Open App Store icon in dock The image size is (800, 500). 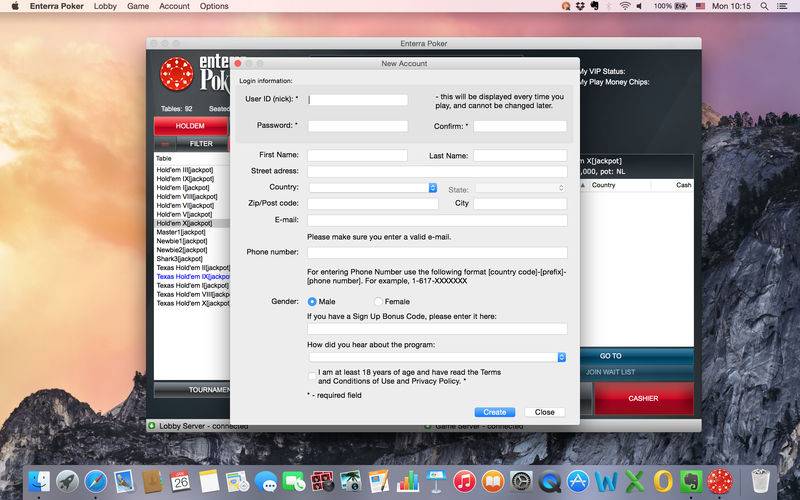[578, 481]
